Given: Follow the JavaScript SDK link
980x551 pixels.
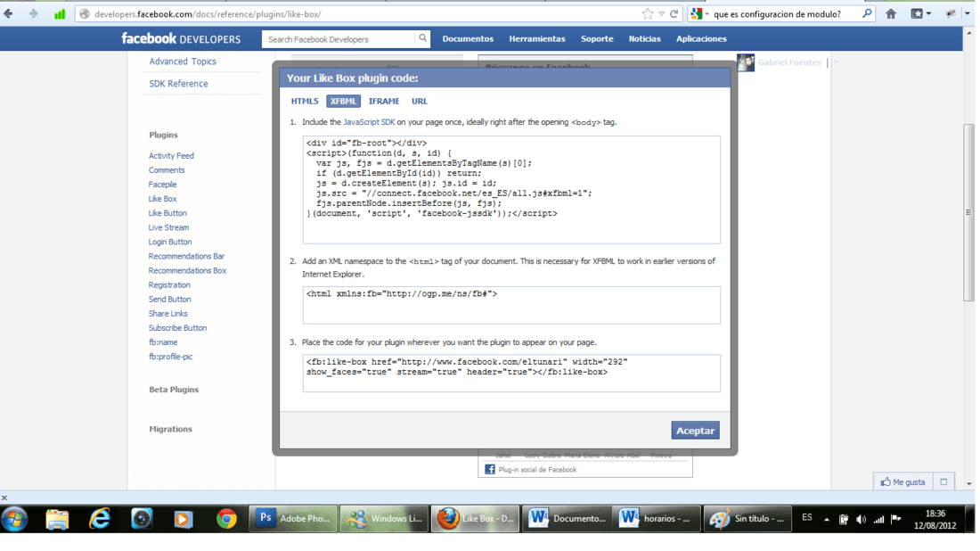Looking at the screenshot, I should tap(369, 122).
